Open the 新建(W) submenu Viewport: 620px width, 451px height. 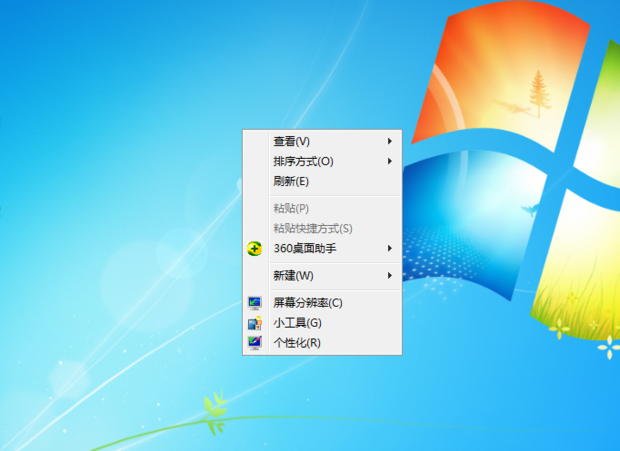[322, 276]
